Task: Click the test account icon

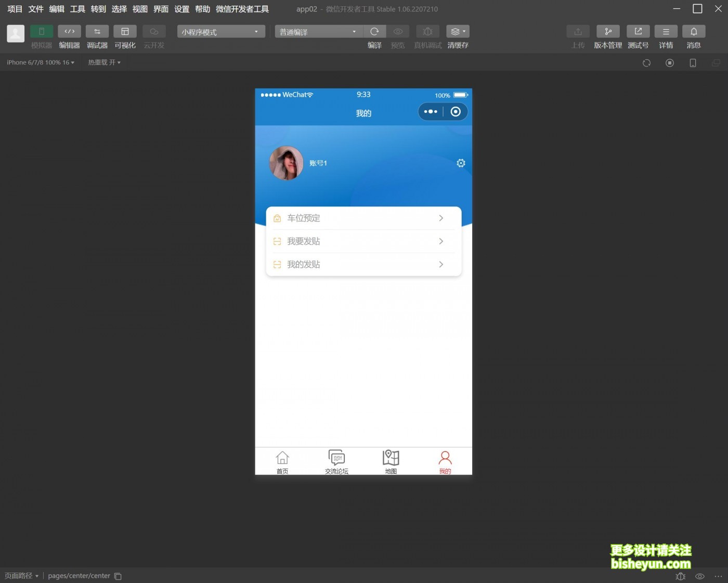Action: click(x=638, y=32)
